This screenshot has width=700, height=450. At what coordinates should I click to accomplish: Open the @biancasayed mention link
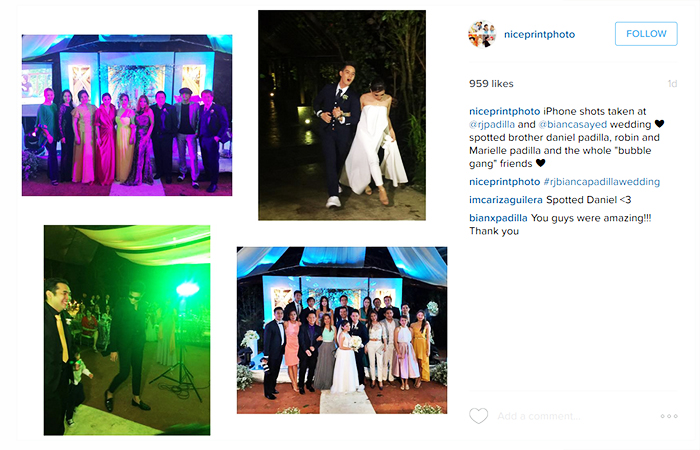point(573,124)
